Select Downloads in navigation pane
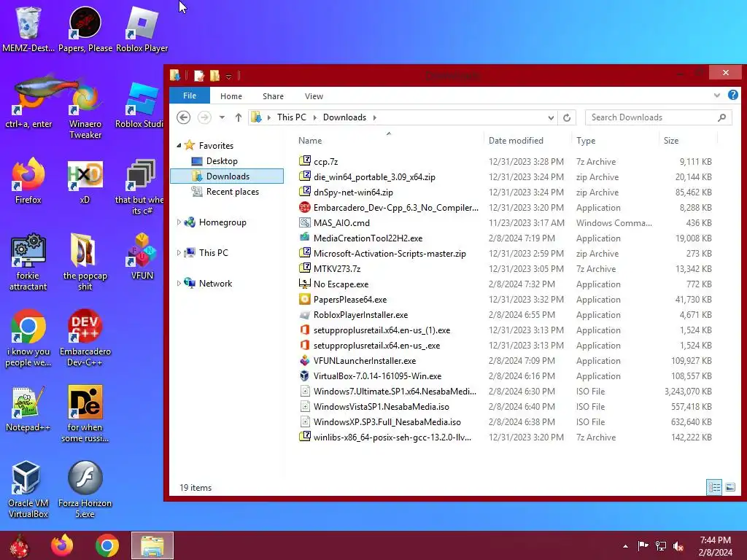 (227, 176)
